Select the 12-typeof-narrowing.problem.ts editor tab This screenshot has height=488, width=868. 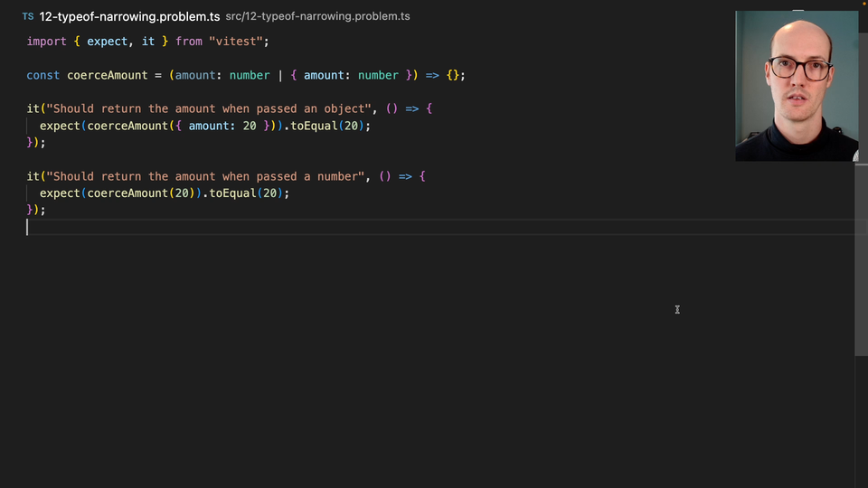(x=129, y=17)
